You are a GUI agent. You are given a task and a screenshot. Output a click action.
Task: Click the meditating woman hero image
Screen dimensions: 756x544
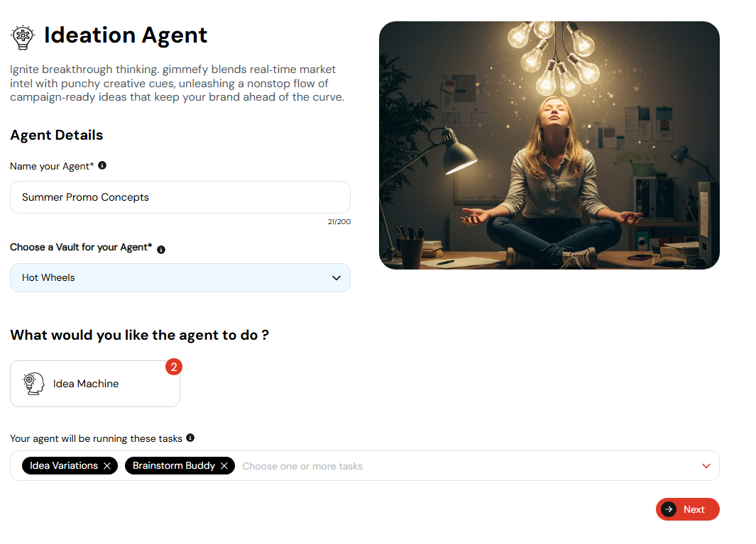(549, 145)
